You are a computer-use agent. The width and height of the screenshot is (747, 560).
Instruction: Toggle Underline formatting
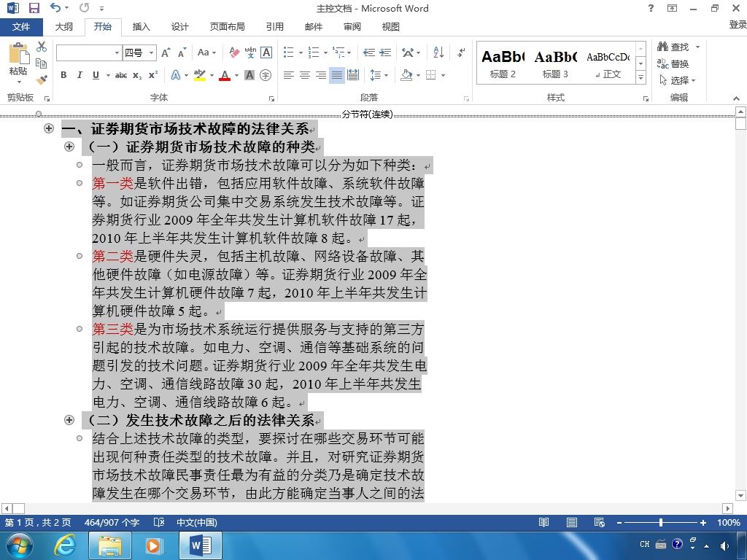click(96, 75)
